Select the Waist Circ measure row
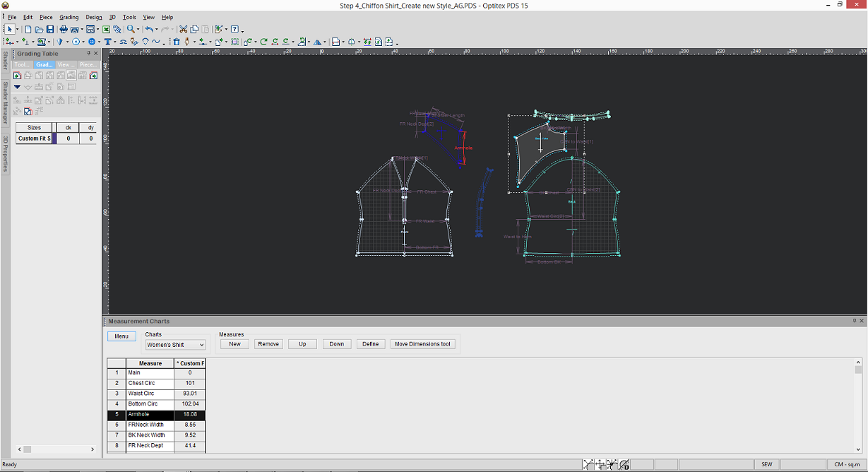 tap(156, 394)
